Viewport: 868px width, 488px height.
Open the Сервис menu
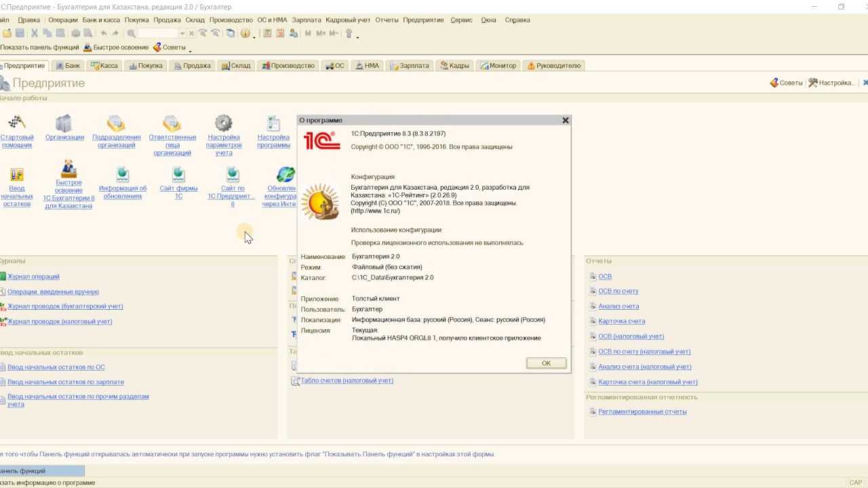(461, 20)
